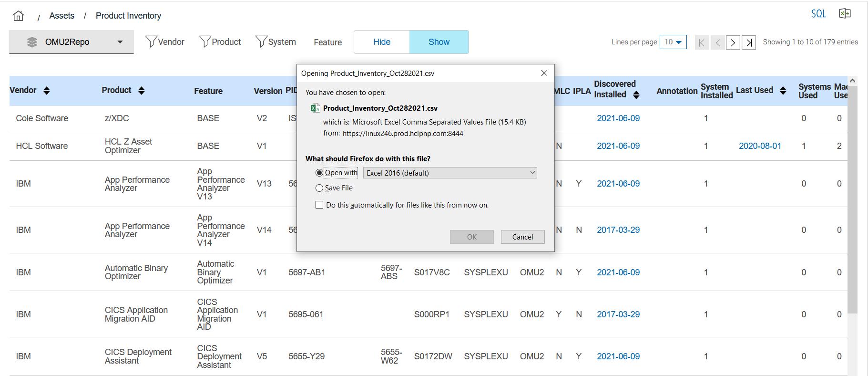Image resolution: width=868 pixels, height=376 pixels.
Task: Select the Save File radio option
Action: (x=319, y=188)
